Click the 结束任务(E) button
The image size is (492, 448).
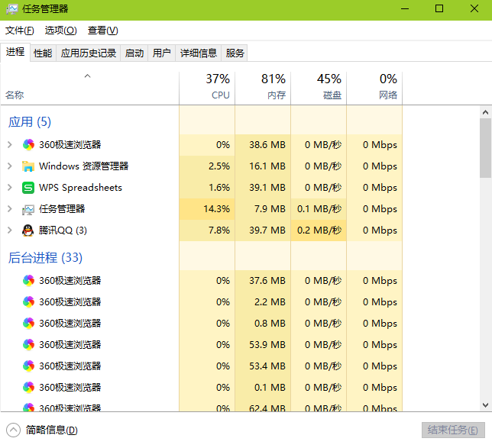(x=453, y=430)
